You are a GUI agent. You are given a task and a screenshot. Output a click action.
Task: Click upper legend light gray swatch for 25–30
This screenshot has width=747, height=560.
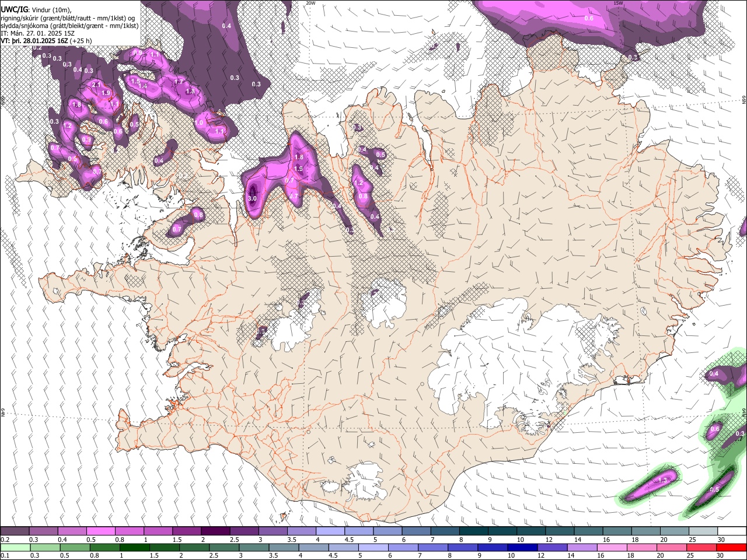point(704,531)
